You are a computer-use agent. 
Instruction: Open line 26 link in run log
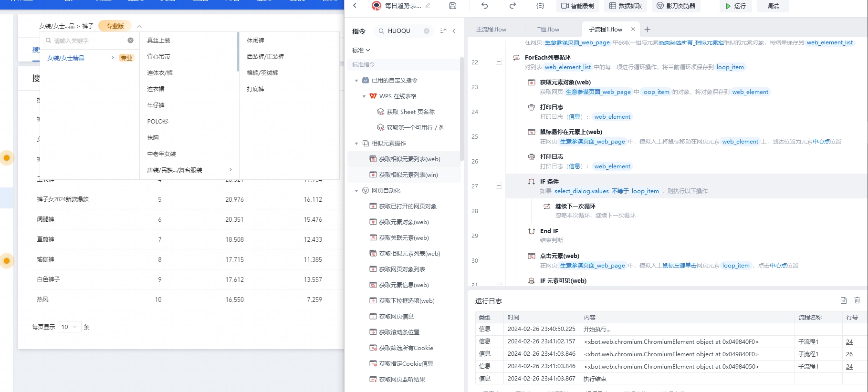click(849, 354)
